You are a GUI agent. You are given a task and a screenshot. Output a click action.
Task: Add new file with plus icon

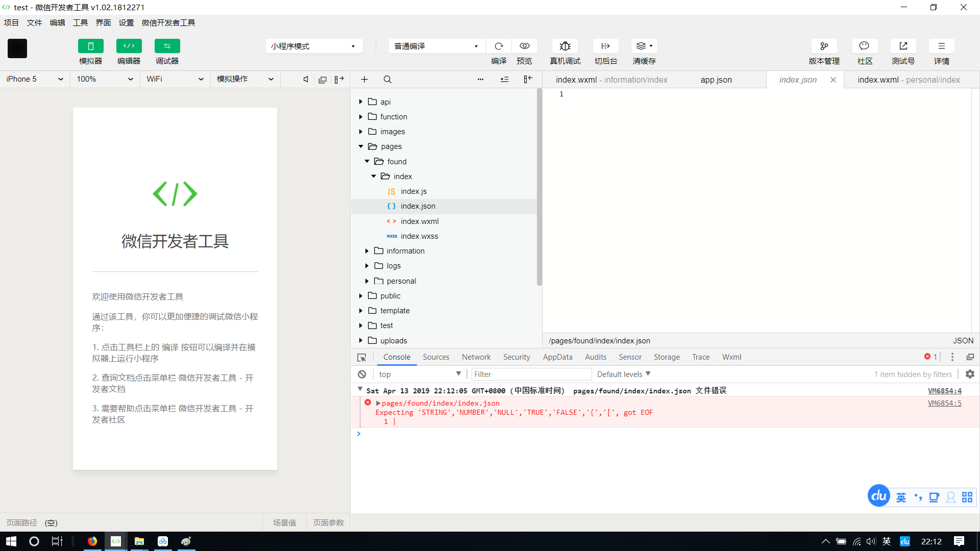(364, 80)
